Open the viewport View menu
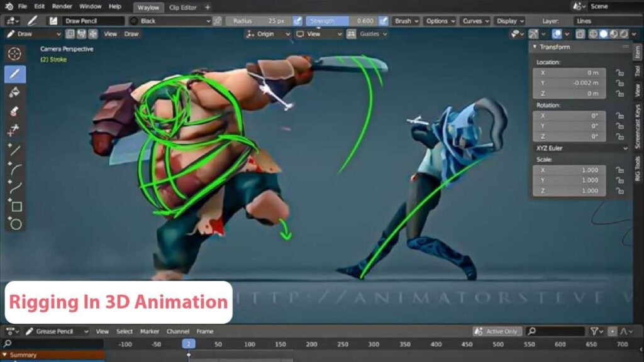Image resolution: width=644 pixels, height=362 pixels. [110, 34]
